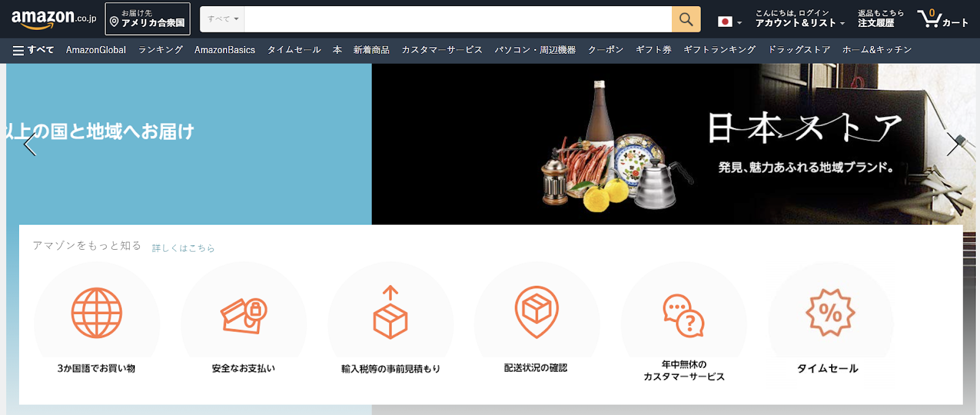Open the hamburger すべて menu
The width and height of the screenshot is (980, 415).
(34, 50)
